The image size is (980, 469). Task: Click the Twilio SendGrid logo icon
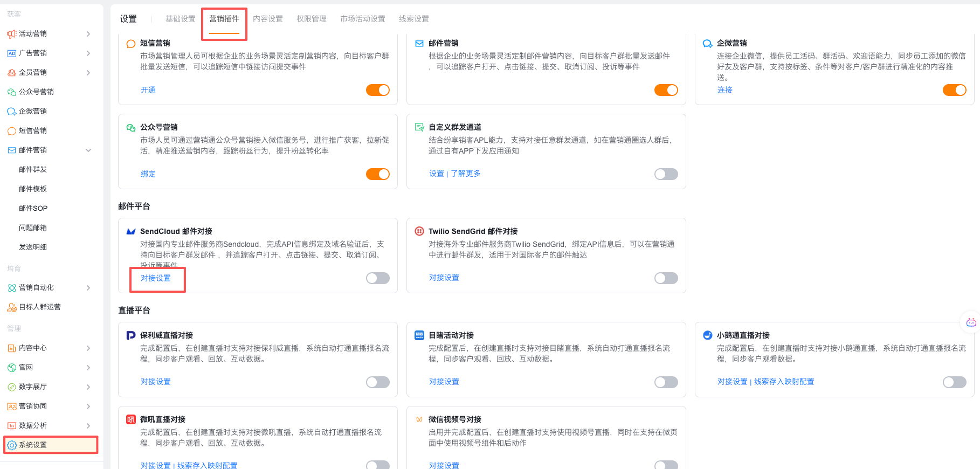coord(419,231)
